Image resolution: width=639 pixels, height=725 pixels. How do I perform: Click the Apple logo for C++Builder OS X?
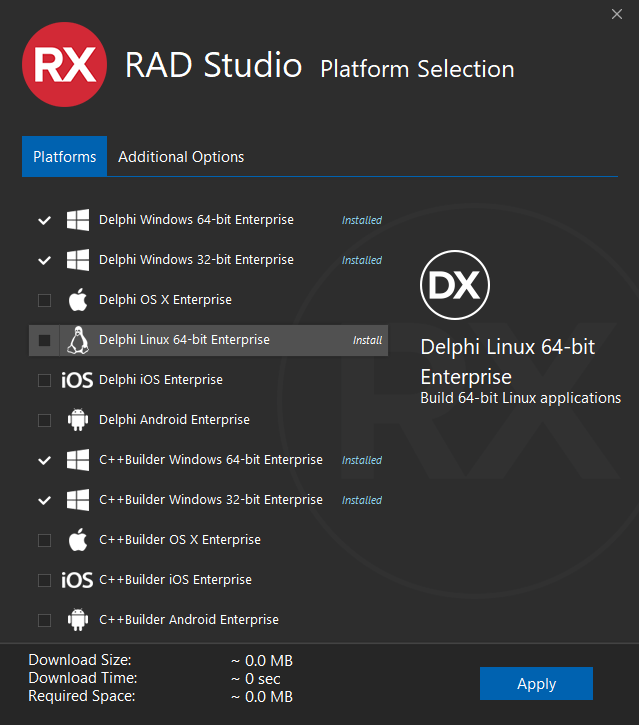[78, 540]
